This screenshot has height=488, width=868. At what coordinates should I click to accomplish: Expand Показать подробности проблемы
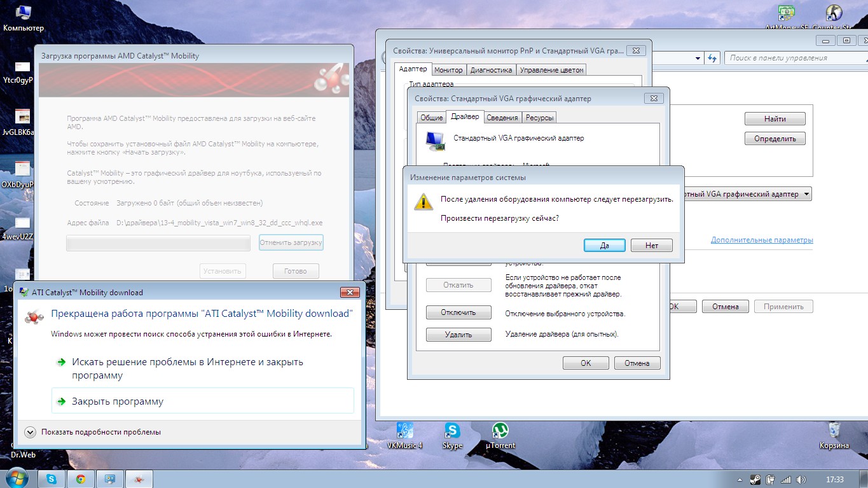93,432
